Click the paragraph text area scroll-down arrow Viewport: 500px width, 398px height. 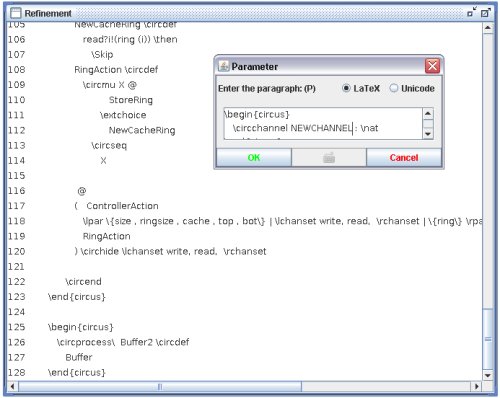(x=428, y=134)
